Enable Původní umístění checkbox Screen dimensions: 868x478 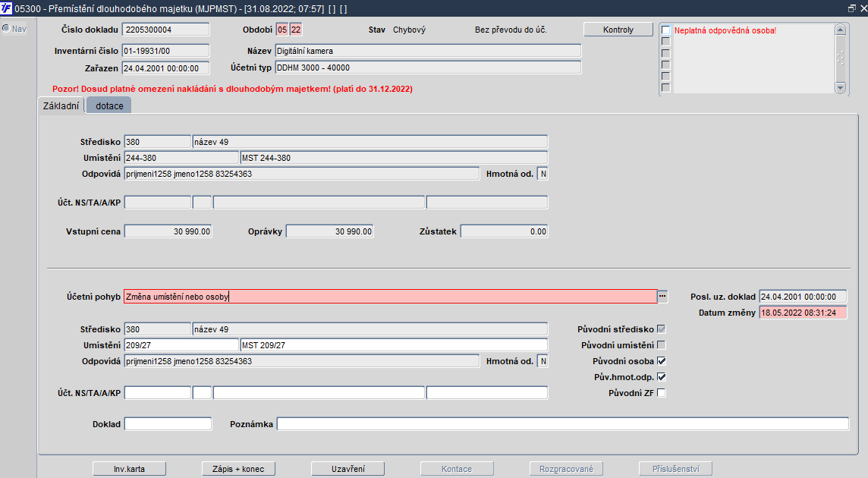coord(661,345)
